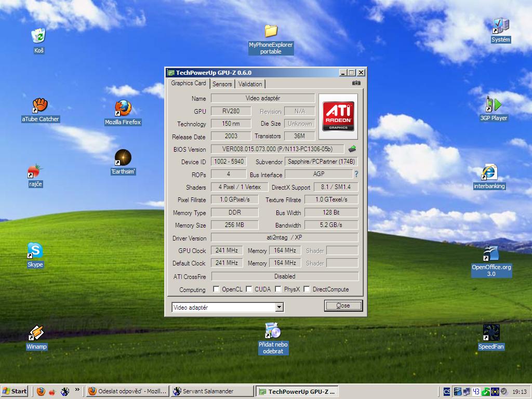Click the Texture Fillrate value 1.0 GTexel/s

pos(331,199)
